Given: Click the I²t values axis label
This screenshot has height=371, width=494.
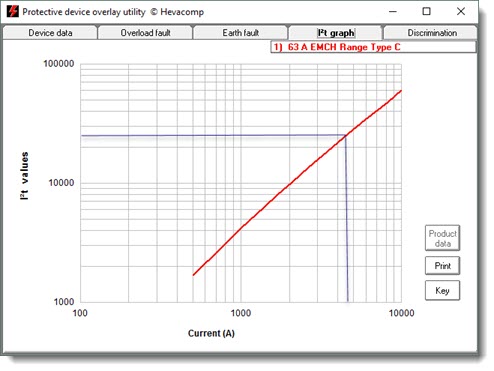Looking at the screenshot, I should click(x=24, y=176).
